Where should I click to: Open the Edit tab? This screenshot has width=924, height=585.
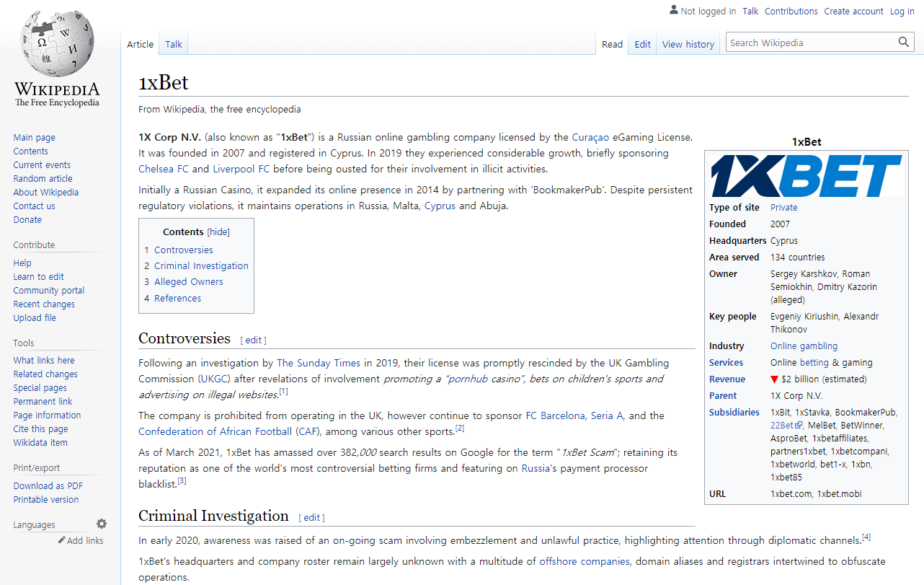pos(643,44)
